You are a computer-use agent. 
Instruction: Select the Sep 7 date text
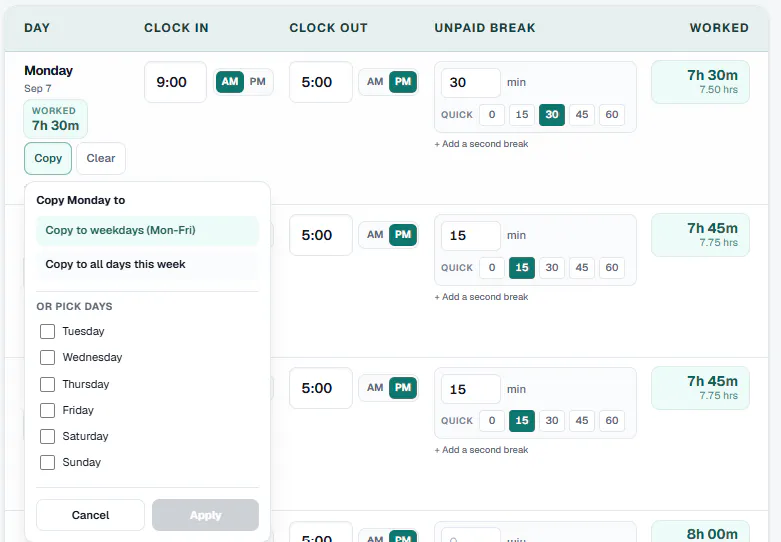coord(38,89)
